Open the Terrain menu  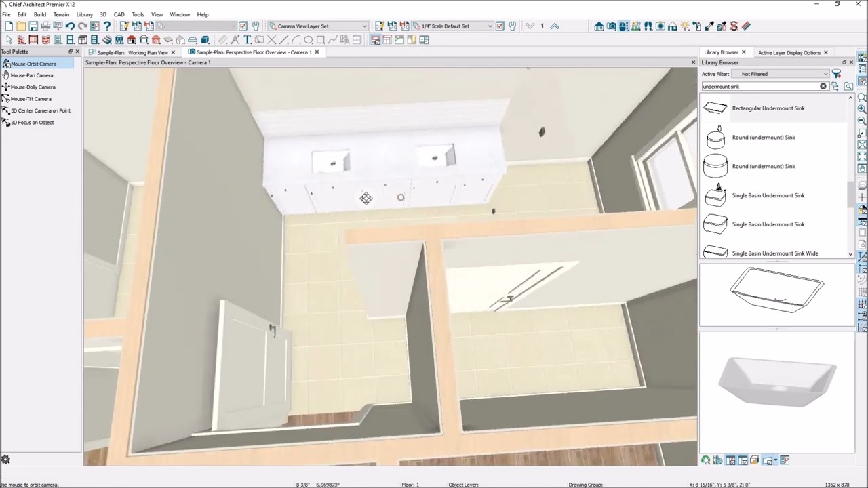[x=61, y=14]
